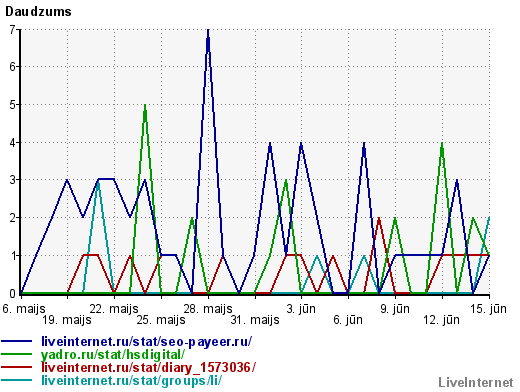Click the liveinternet.ru/stat/diary_1573036/ legend label
Viewport: 520px width, 392px height.
coord(148,367)
